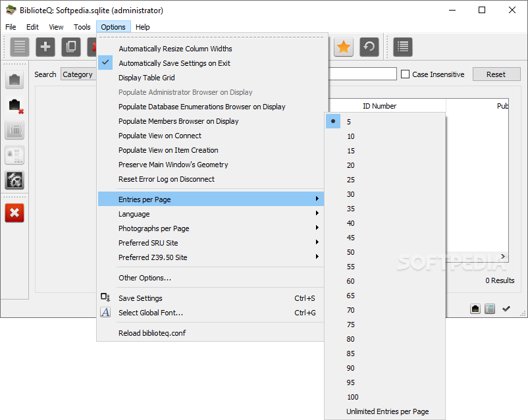Viewport: 528px width, 420px height.
Task: Close the Options menu
Action: (x=113, y=27)
